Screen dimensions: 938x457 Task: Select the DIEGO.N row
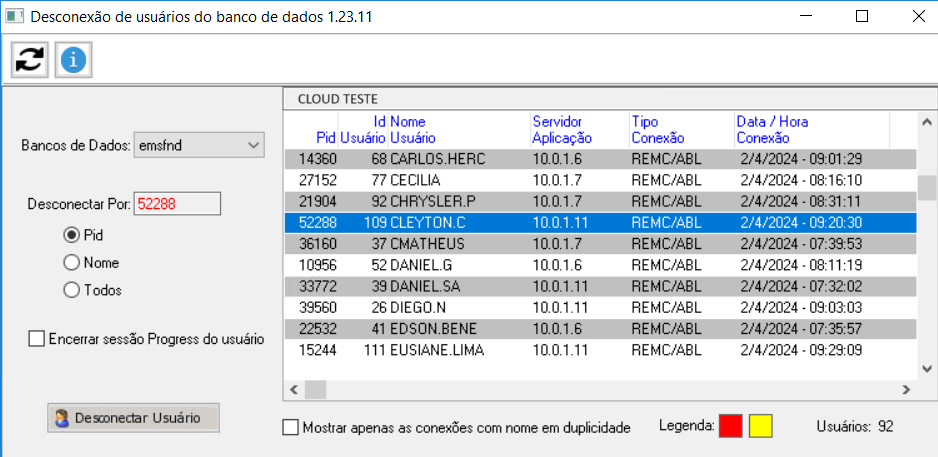(600, 307)
